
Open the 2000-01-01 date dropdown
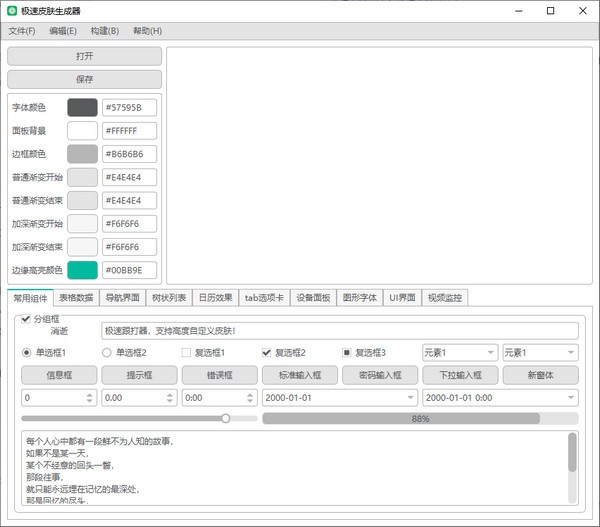pyautogui.click(x=410, y=398)
